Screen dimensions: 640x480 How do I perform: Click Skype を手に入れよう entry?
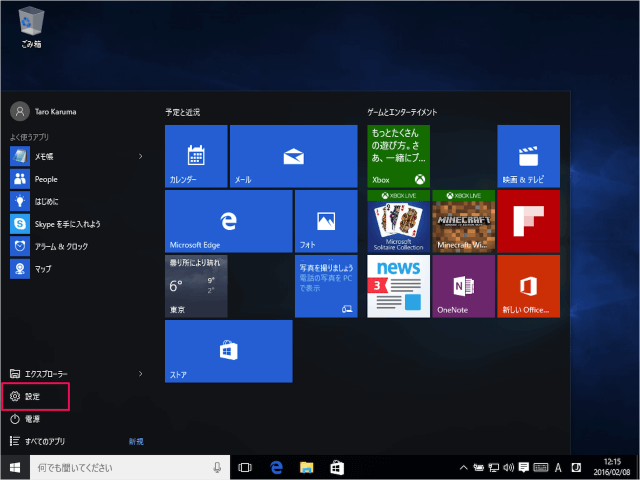tap(77, 224)
